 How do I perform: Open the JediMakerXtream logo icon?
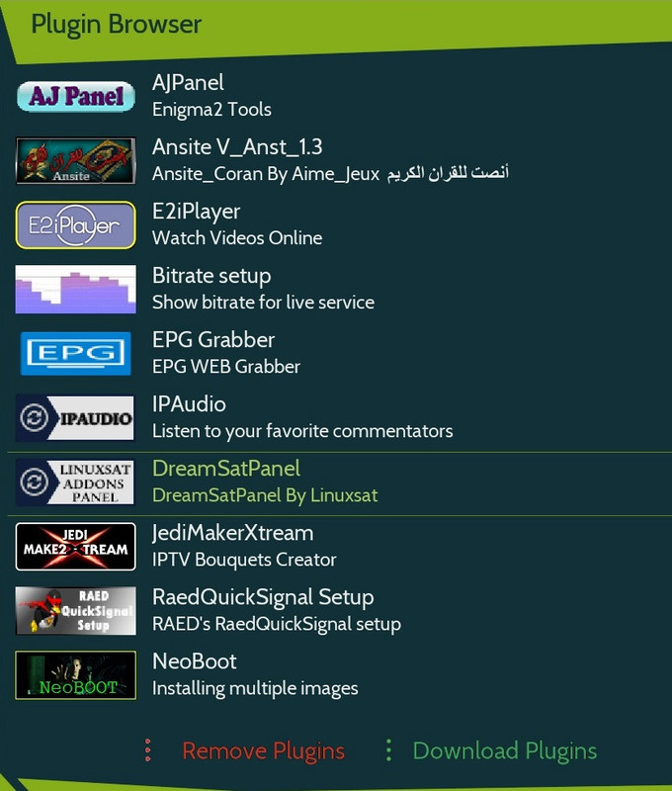(76, 547)
